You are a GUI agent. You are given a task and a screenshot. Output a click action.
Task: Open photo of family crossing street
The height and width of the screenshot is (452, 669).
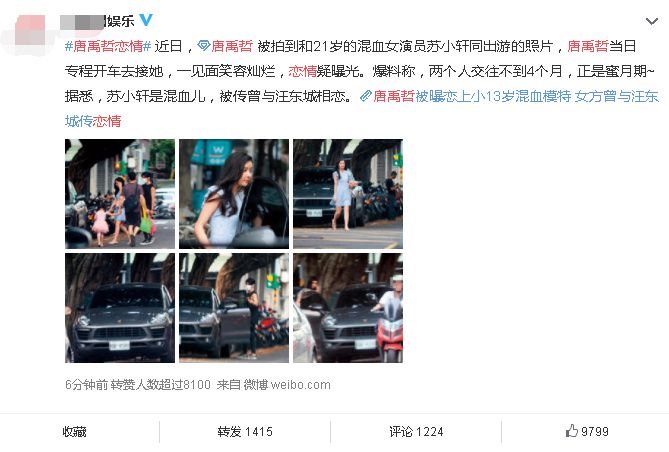pyautogui.click(x=120, y=194)
